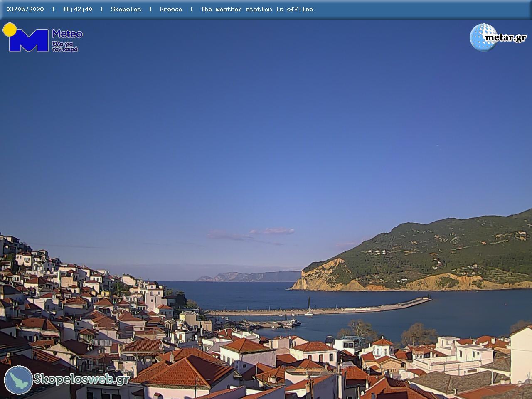Click 'The weather station is offline' text
The image size is (532, 399).
point(257,9)
